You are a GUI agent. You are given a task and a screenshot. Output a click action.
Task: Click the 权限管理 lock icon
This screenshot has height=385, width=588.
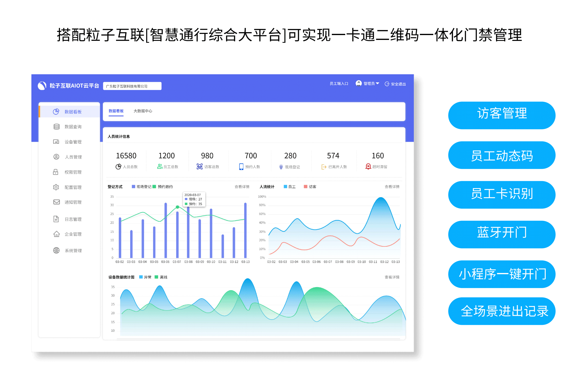(x=55, y=172)
